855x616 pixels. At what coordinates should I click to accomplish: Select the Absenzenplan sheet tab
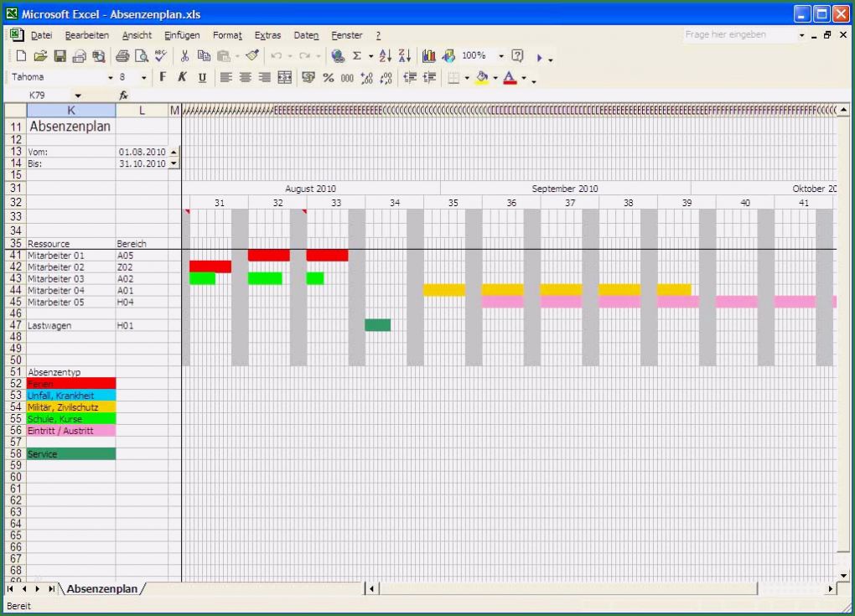click(101, 589)
